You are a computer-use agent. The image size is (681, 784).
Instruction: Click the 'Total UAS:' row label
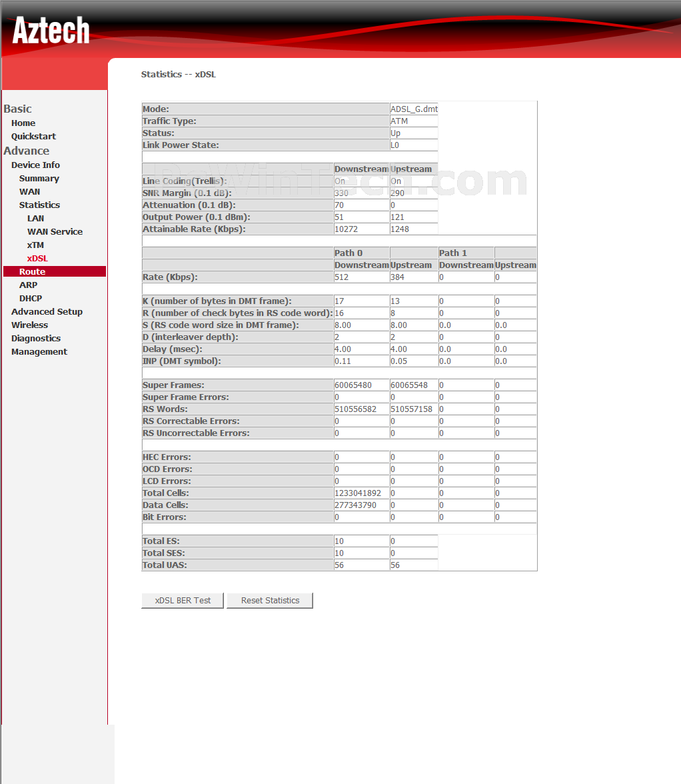coord(165,565)
